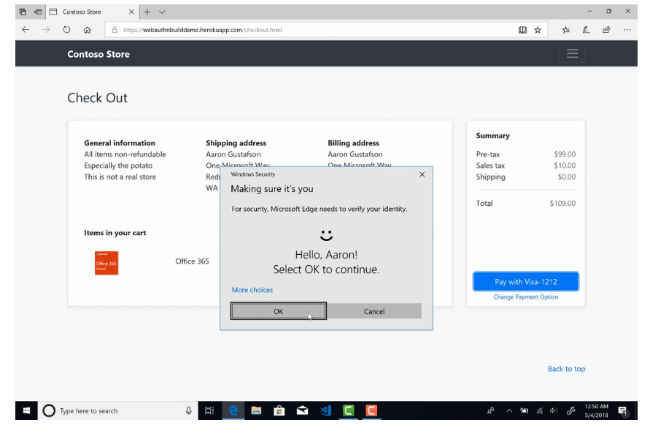Open the Reading view icon in address bar
The image size is (650, 433).
point(522,29)
